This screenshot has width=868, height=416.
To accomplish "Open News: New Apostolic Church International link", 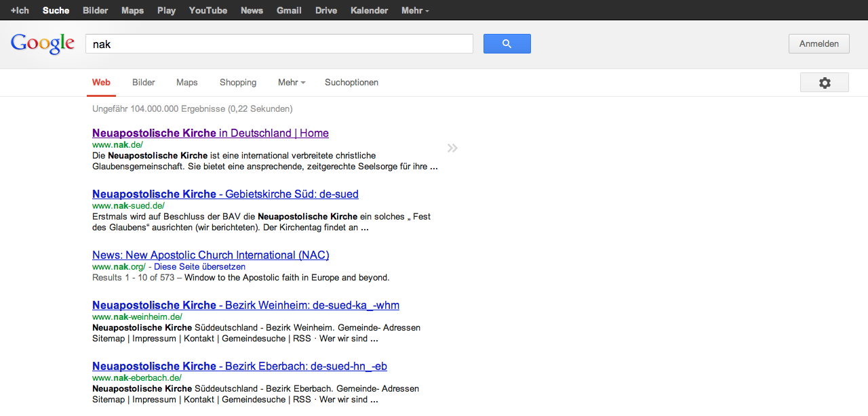I will [210, 255].
